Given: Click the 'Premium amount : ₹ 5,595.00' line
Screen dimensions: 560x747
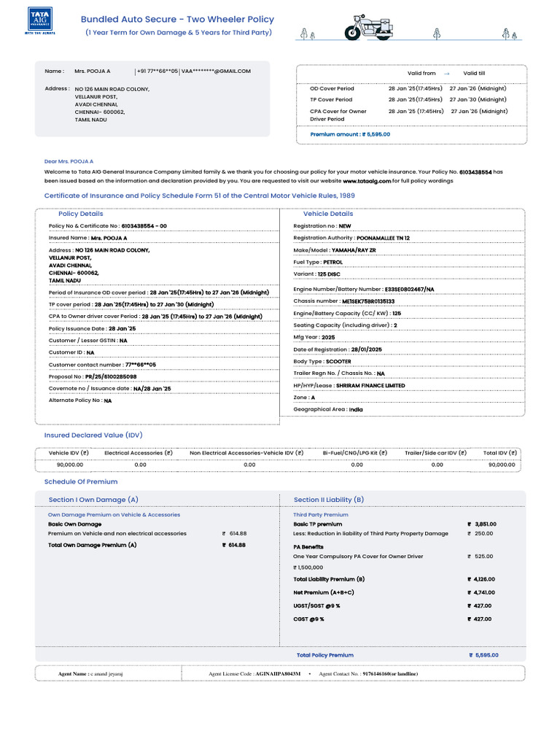Looking at the screenshot, I should (350, 134).
